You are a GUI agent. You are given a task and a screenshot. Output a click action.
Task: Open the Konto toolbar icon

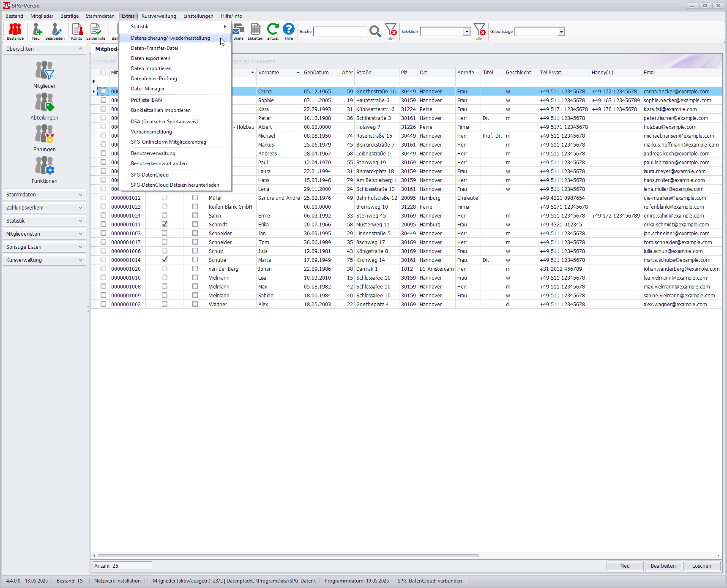click(77, 31)
